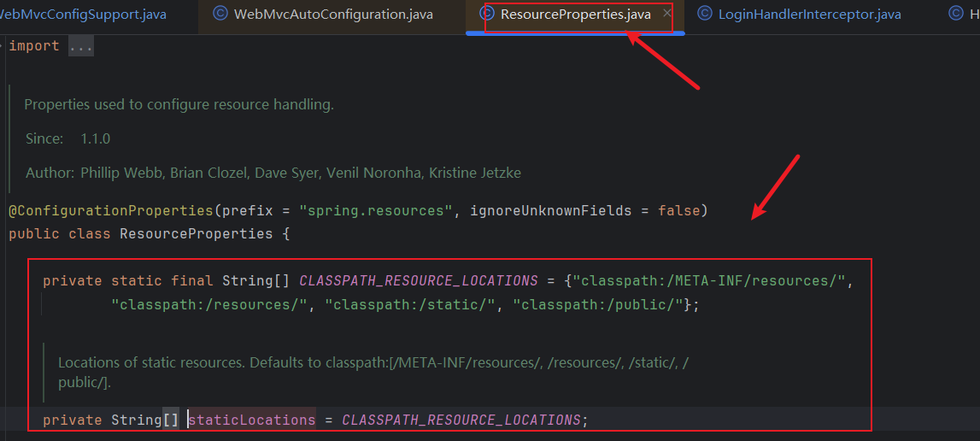Click CLASSPATH_RESOURCE_LOCATIONS assigned to staticLocations

[462, 420]
